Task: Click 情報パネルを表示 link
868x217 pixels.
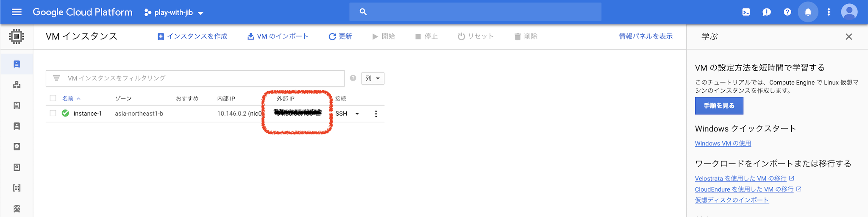Action: coord(645,36)
